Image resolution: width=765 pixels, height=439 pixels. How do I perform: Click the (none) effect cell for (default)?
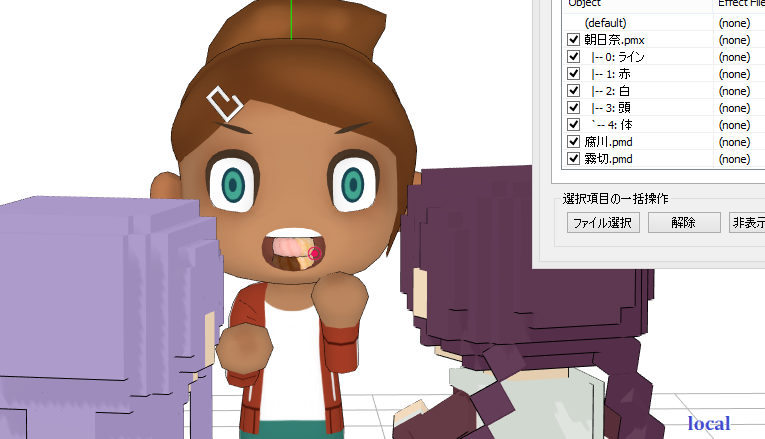click(x=734, y=23)
